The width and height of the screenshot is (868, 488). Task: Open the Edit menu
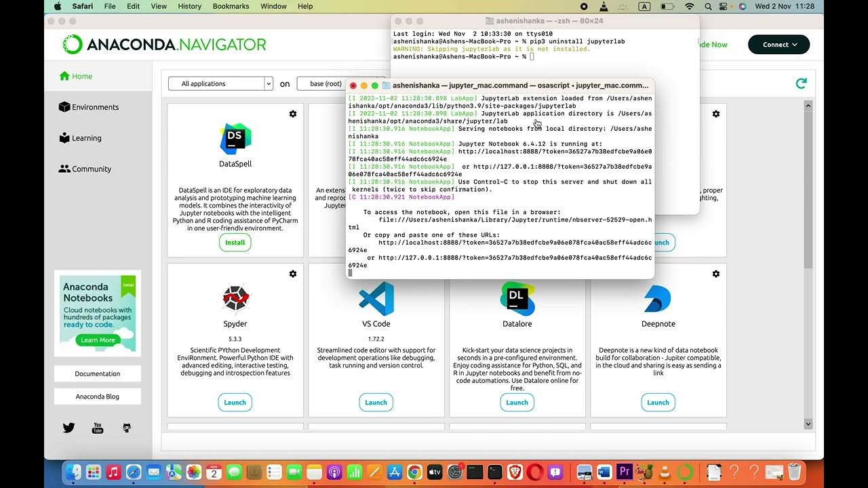pyautogui.click(x=134, y=6)
